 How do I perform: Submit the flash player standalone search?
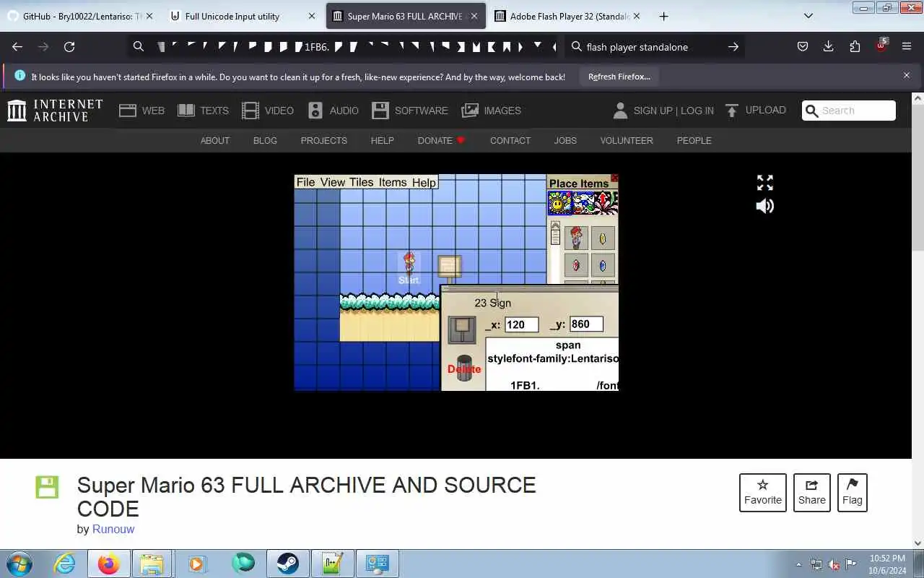click(733, 47)
